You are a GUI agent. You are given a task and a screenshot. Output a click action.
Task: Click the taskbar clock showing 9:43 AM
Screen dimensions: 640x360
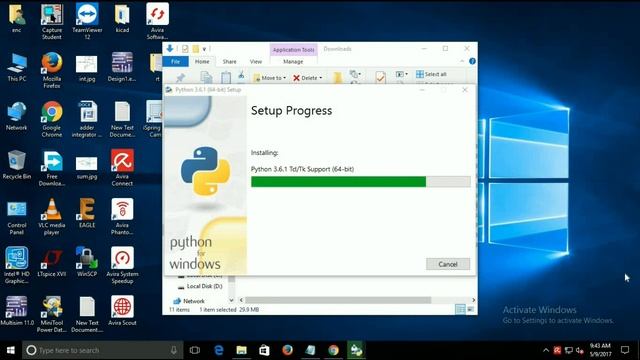pyautogui.click(x=600, y=350)
